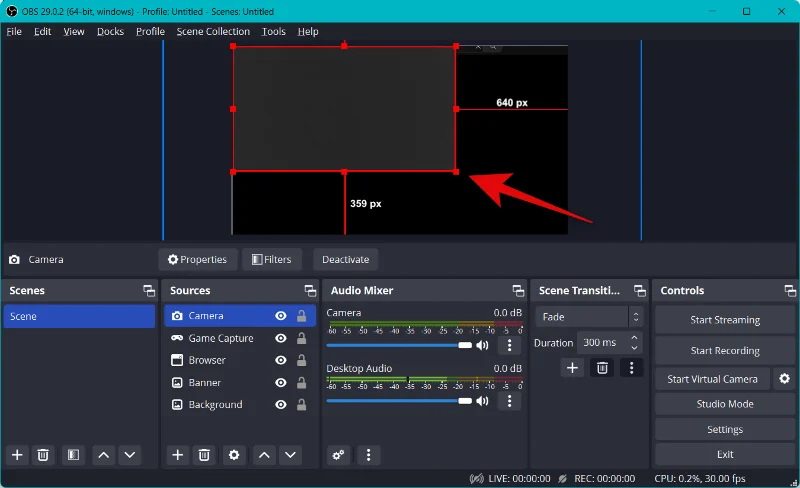The width and height of the screenshot is (800, 488).
Task: Hide the Background source
Action: click(281, 405)
